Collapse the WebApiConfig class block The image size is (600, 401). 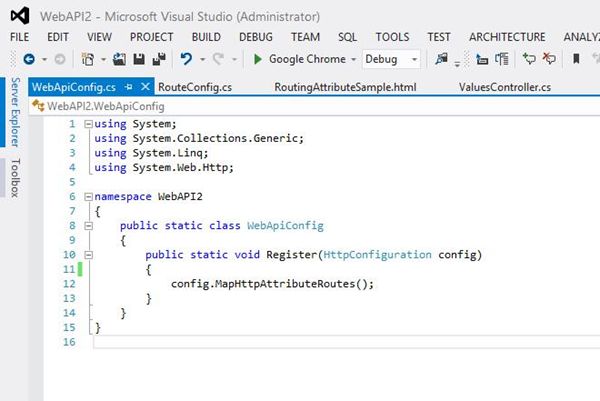click(88, 226)
